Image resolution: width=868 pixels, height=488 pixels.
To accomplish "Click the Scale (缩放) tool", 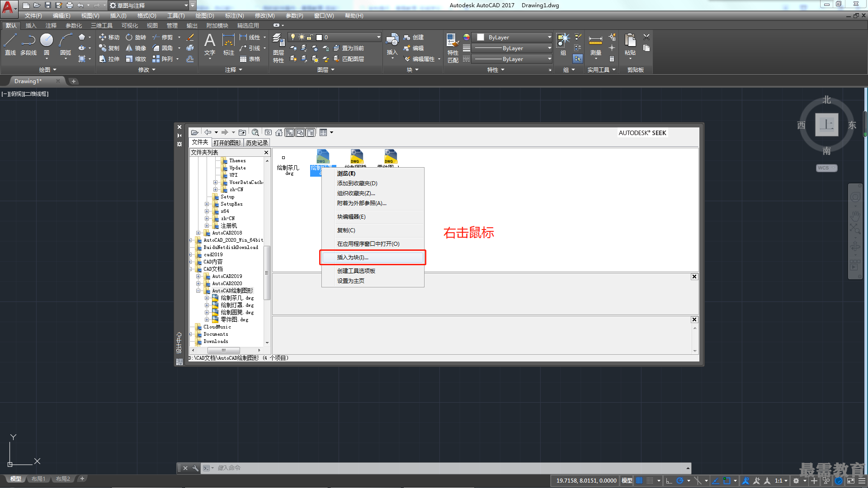I will (x=136, y=59).
